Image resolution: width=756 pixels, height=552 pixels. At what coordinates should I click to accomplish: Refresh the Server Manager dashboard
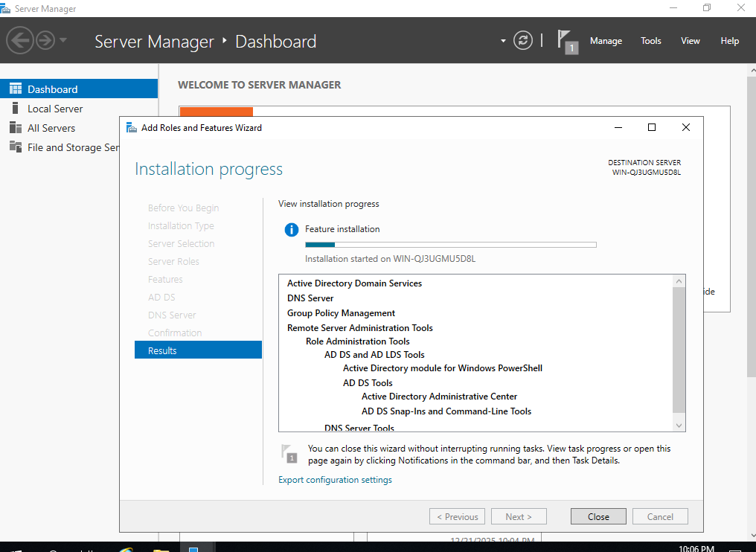522,40
